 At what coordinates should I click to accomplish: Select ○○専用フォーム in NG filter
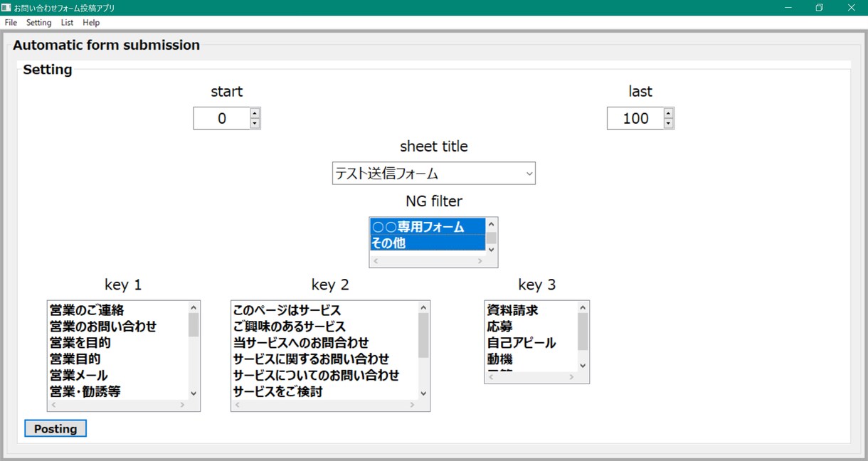click(x=428, y=226)
